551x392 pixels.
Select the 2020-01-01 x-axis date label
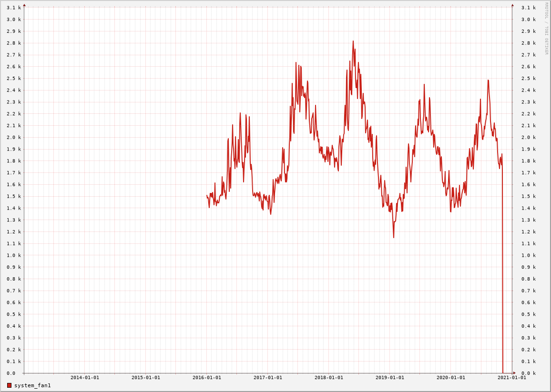(451, 378)
